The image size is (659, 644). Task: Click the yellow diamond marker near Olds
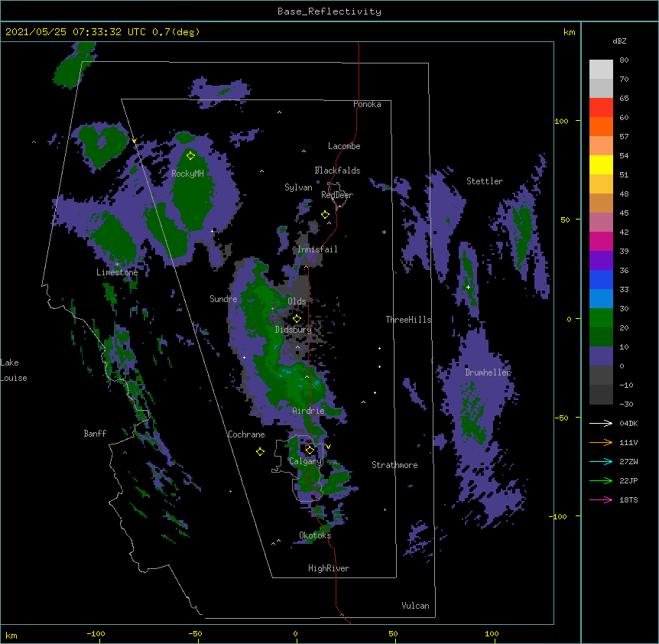point(297,319)
